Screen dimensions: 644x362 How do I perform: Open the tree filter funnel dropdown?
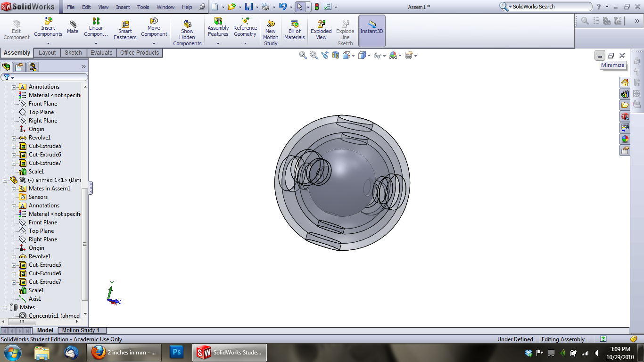[9, 77]
